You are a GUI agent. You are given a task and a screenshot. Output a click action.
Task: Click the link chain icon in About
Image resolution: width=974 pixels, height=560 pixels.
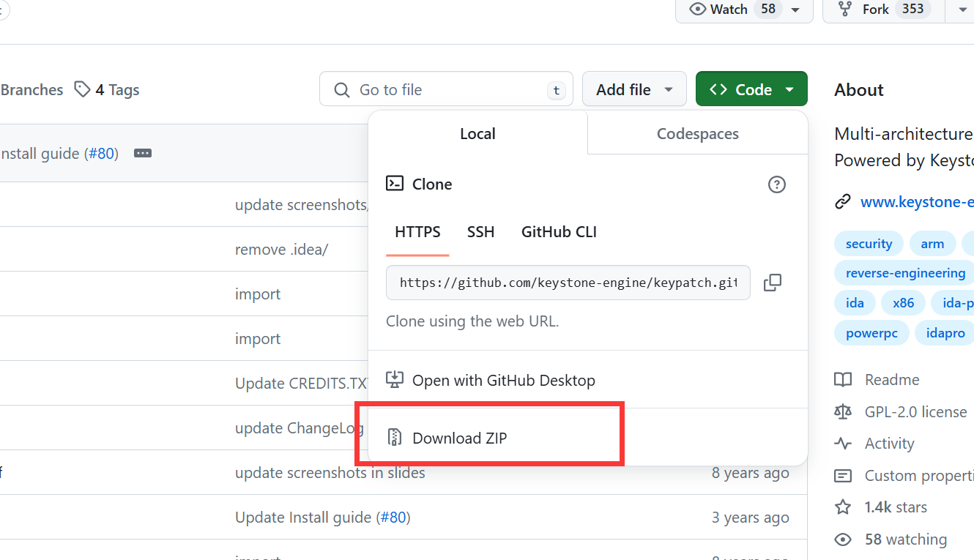[x=843, y=202]
